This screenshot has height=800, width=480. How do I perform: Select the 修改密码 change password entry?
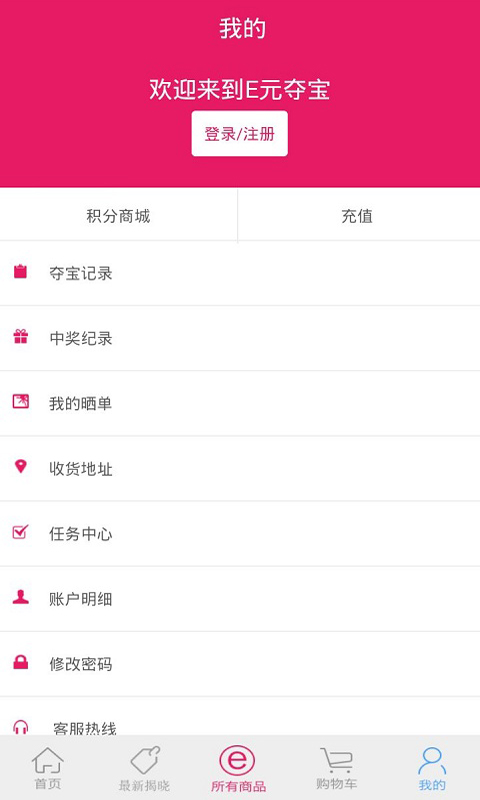(x=240, y=664)
